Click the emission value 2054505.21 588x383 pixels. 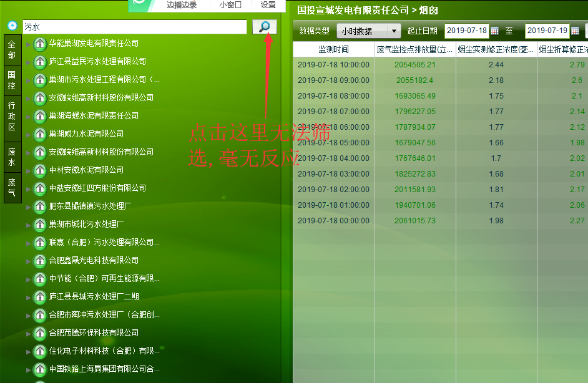tap(415, 65)
